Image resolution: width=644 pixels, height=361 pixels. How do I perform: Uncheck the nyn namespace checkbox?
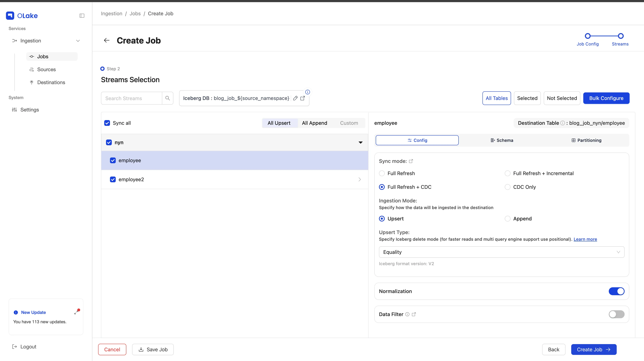109,142
